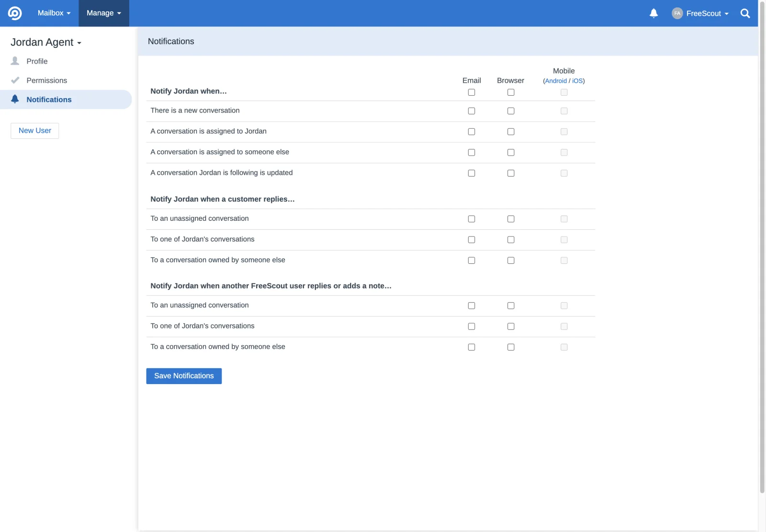Toggle all Browser checkboxes in header row
Screen dimensions: 766x532
point(511,92)
